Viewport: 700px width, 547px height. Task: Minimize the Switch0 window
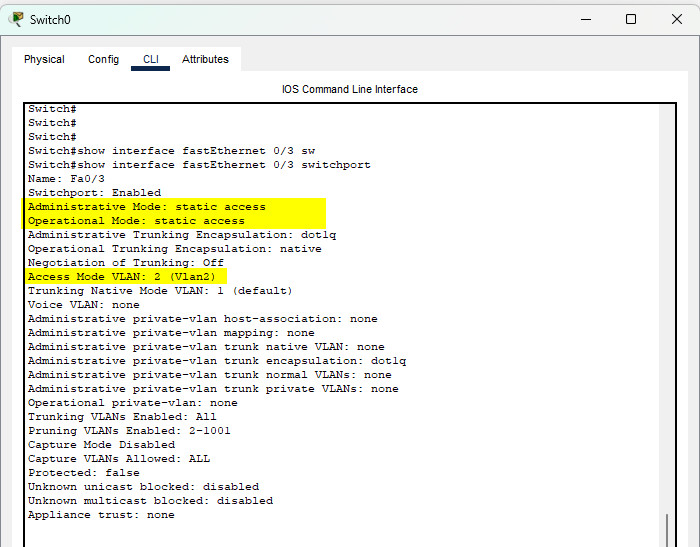584,19
